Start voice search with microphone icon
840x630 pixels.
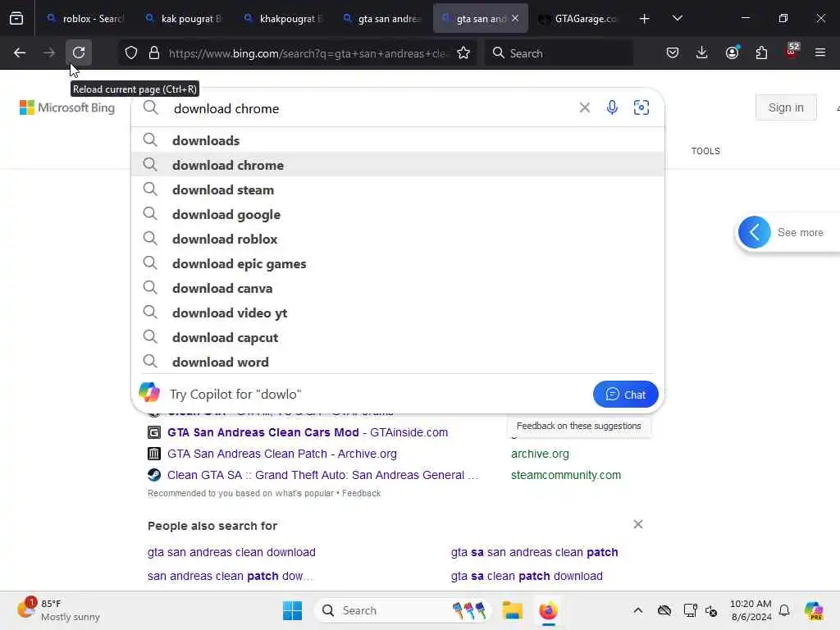[612, 107]
